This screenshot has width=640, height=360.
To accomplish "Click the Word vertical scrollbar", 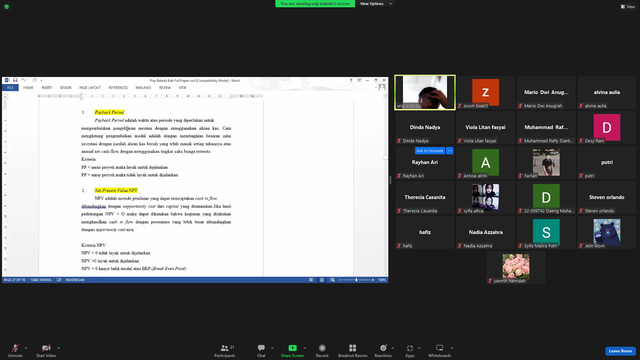I will coord(386,184).
